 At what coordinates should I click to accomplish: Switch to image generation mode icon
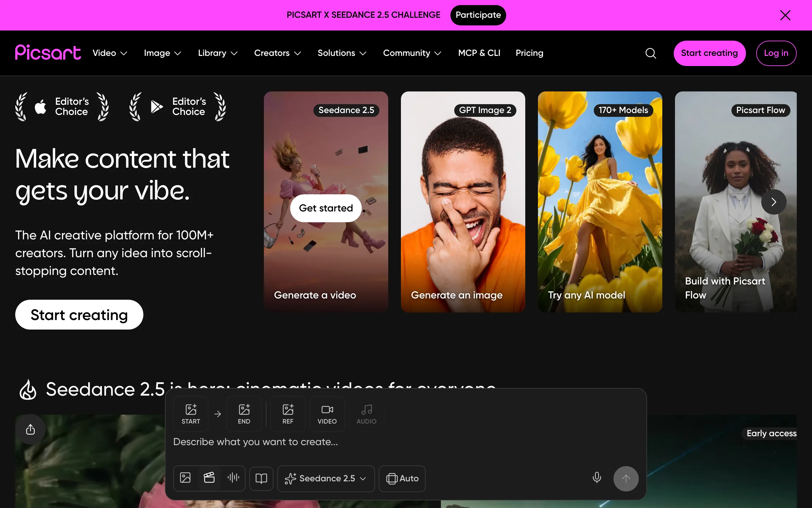pos(185,478)
